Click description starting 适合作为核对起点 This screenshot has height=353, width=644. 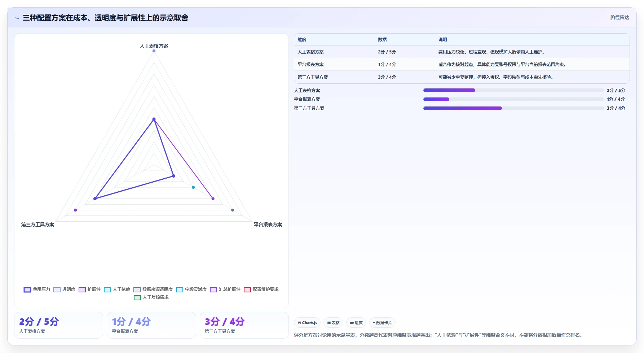503,65
